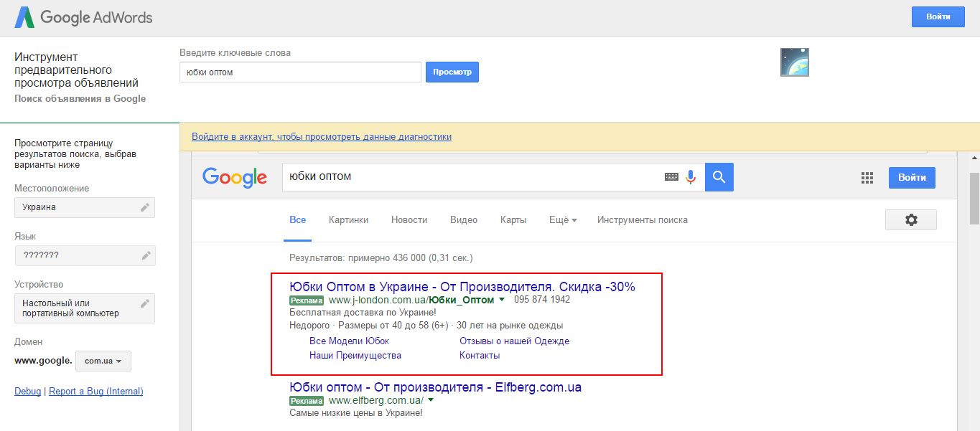Click Поиск объявления в Google subtitle
The width and height of the screenshot is (980, 431).
coord(80,99)
